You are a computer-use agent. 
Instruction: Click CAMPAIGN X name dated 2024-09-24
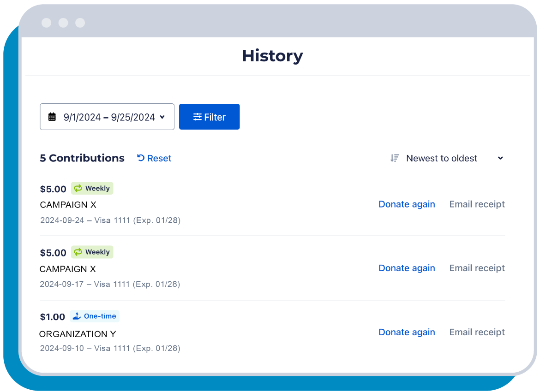click(68, 205)
